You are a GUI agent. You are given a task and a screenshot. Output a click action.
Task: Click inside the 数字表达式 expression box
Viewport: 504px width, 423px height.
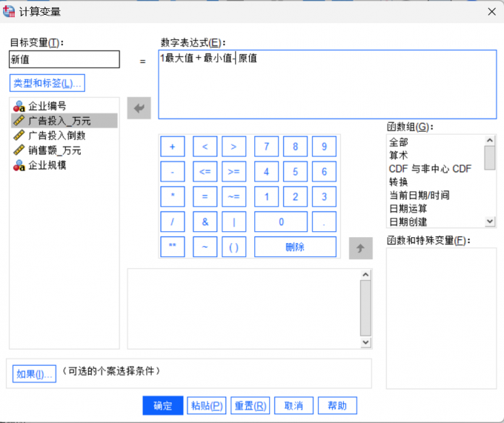click(328, 84)
